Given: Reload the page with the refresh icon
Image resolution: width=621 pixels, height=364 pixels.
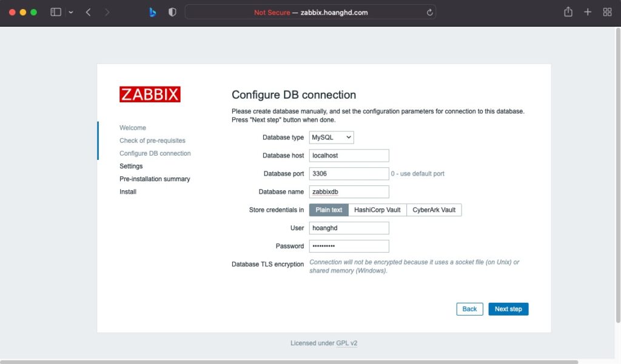Looking at the screenshot, I should 430,12.
